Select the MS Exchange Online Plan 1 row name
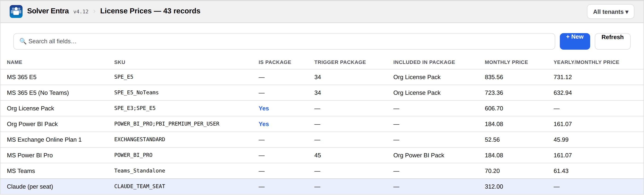 tap(44, 140)
